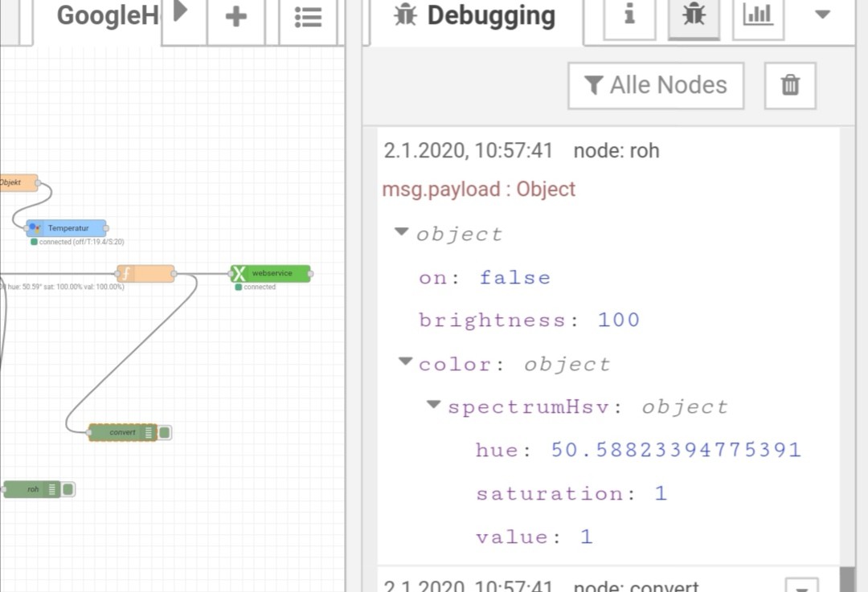This screenshot has height=592, width=868.
Task: Click the timestamp 2.1.2020, 10:57:41 of roh message
Action: click(x=469, y=150)
